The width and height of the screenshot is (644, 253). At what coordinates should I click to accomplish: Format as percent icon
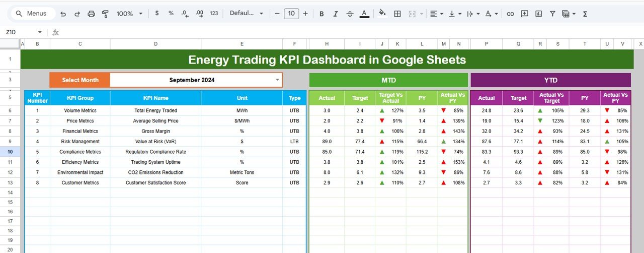[171, 14]
